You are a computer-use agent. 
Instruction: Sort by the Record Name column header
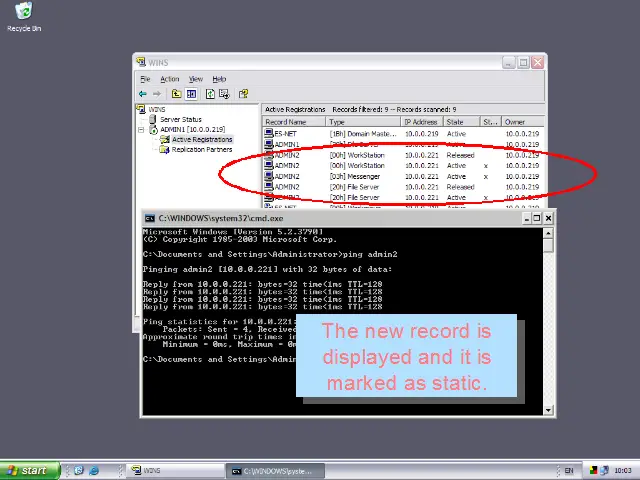click(292, 122)
